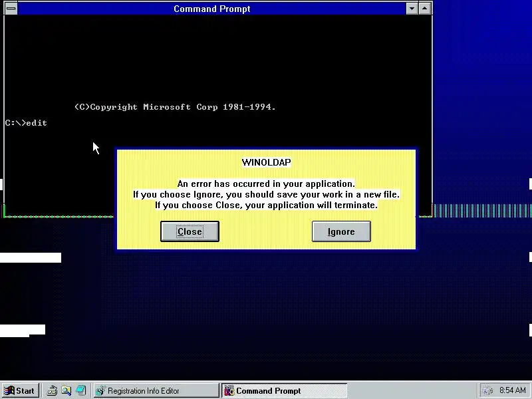Click the system tray icon near clock
This screenshot has width=532, height=399.
pyautogui.click(x=488, y=390)
